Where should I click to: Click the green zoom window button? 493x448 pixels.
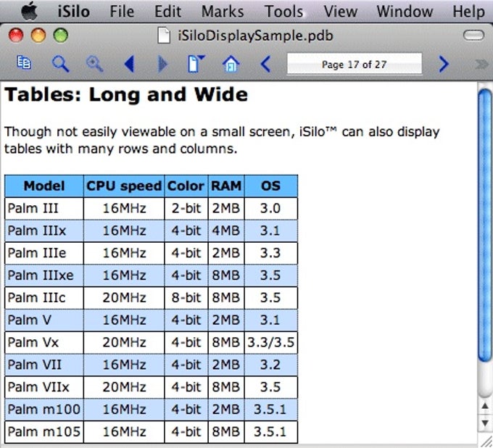click(x=60, y=36)
